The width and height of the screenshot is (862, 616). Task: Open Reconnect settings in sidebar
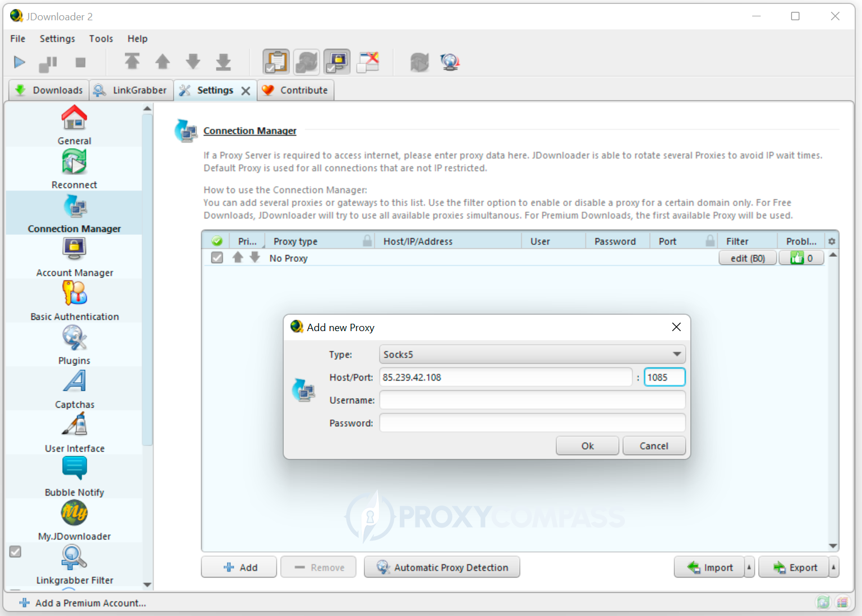[x=74, y=169]
